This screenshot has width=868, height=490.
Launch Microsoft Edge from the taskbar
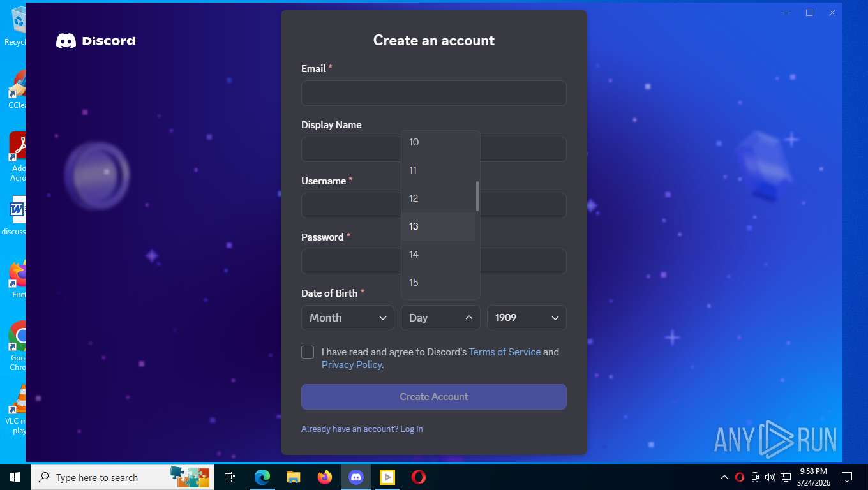coord(262,477)
